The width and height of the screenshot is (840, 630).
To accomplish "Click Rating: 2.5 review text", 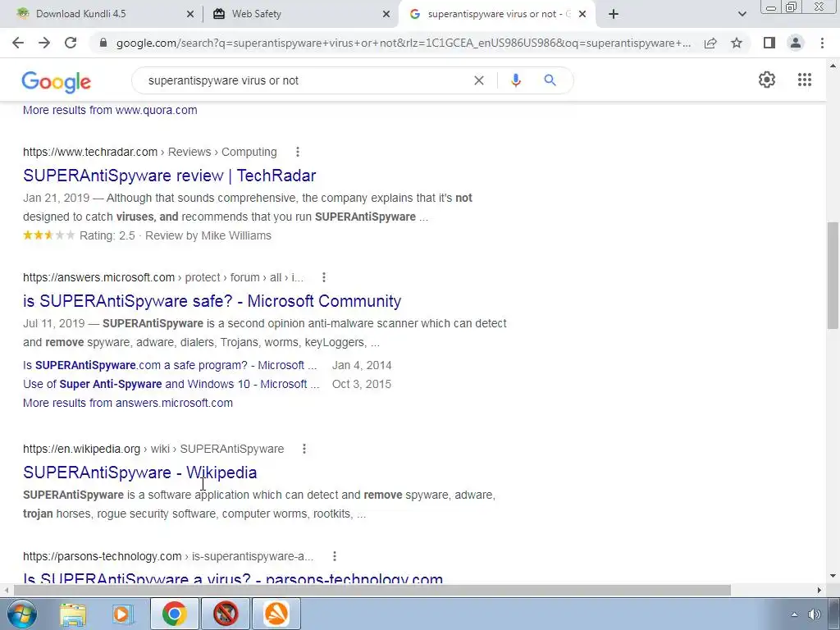I will 107,235.
